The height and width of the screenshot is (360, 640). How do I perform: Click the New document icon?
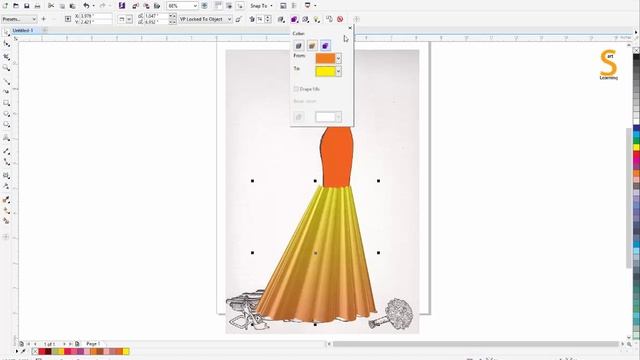(x=5, y=6)
